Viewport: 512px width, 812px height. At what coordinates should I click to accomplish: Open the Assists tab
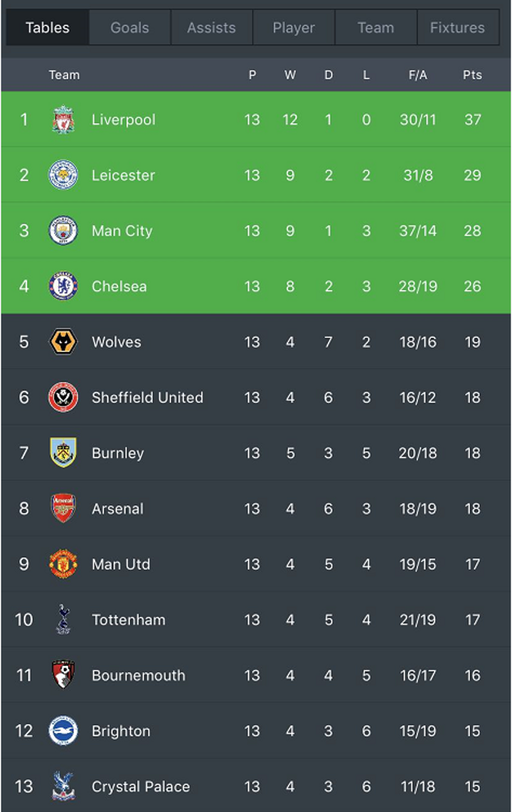pyautogui.click(x=211, y=28)
